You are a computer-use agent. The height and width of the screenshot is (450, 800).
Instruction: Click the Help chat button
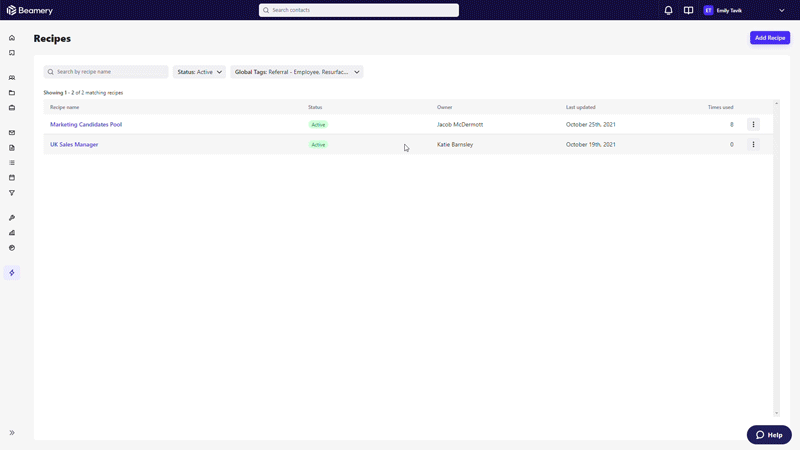769,435
